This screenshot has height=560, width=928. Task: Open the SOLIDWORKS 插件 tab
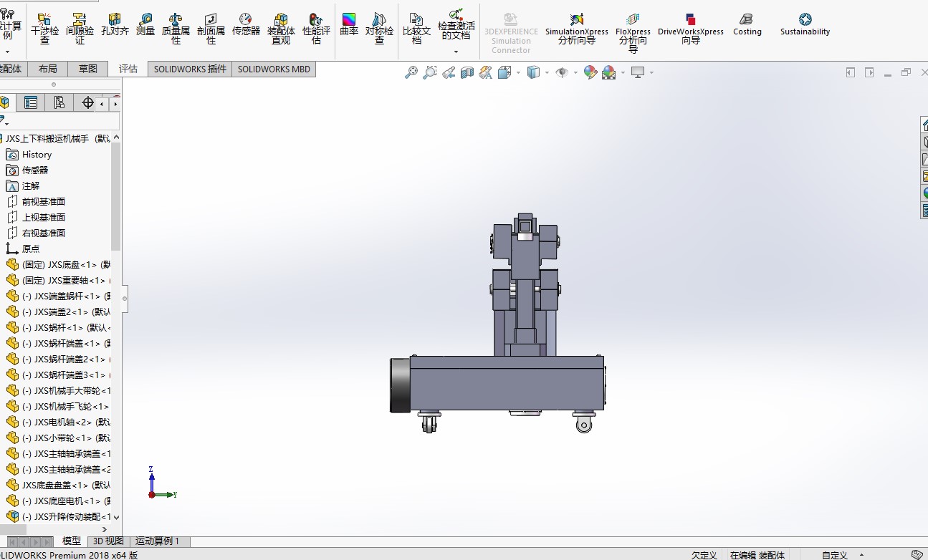(x=190, y=69)
